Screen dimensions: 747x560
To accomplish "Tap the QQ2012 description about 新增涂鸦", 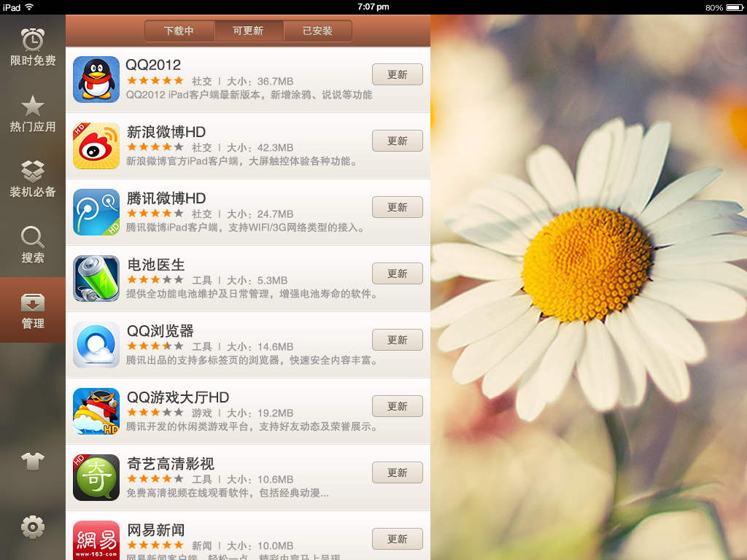I will pyautogui.click(x=249, y=95).
